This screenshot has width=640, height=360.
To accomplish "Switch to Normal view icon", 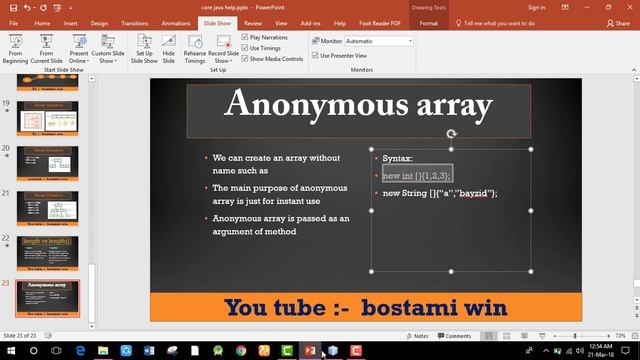I will coord(488,336).
